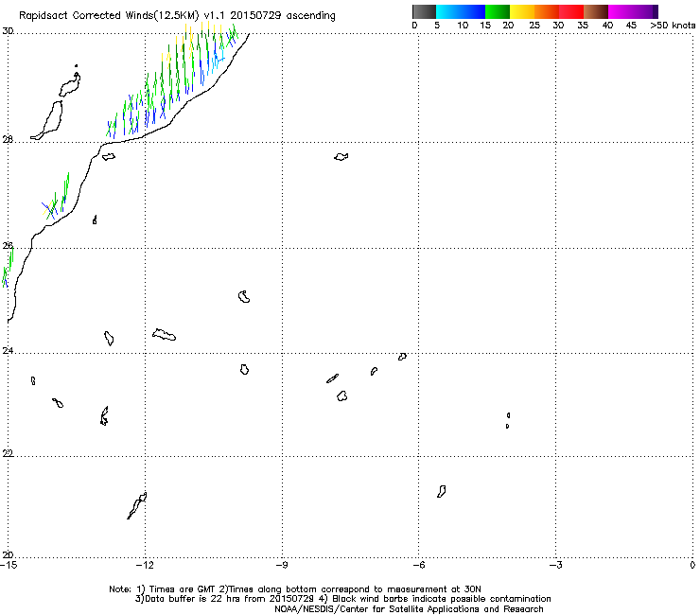Click the gray 0-5 knots color band
The image size is (700, 615).
click(424, 11)
